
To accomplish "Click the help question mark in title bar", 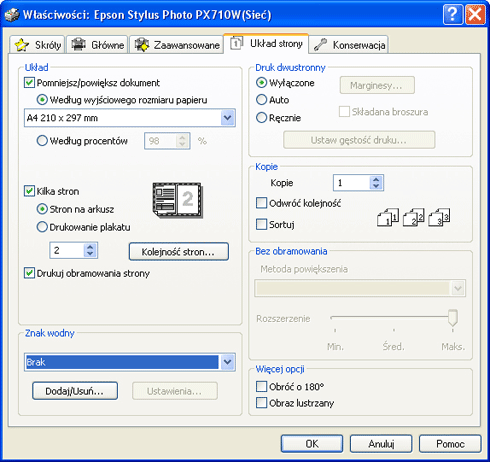I will click(x=453, y=14).
